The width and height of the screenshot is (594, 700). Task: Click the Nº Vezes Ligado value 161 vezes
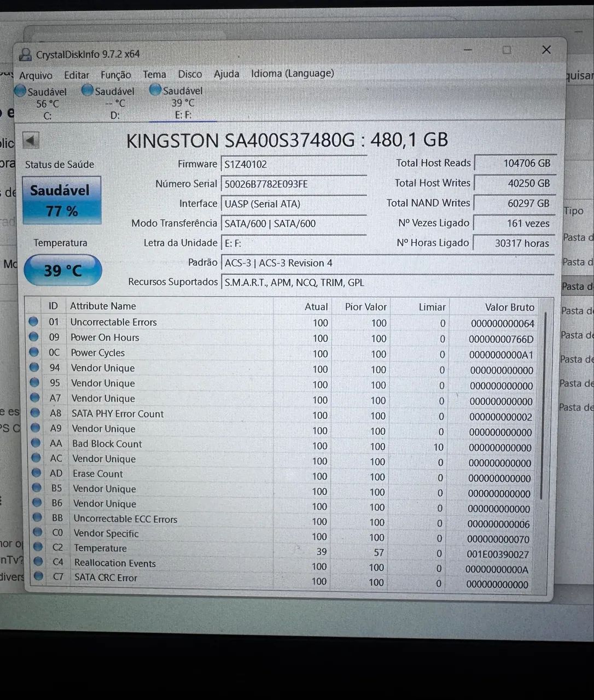pyautogui.click(x=514, y=223)
